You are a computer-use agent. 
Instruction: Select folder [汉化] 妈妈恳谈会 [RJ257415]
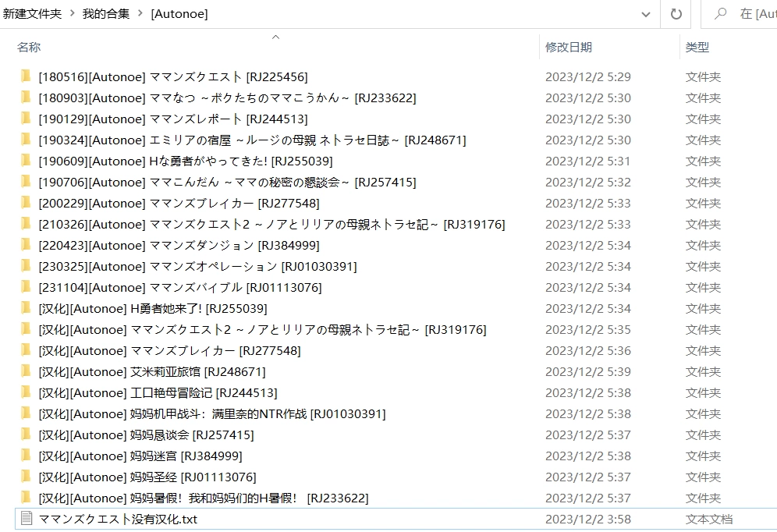[146, 434]
